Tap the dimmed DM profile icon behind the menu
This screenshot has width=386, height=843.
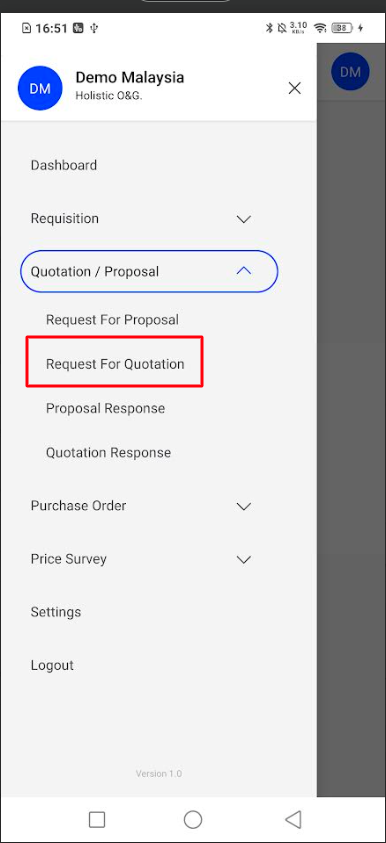(350, 72)
